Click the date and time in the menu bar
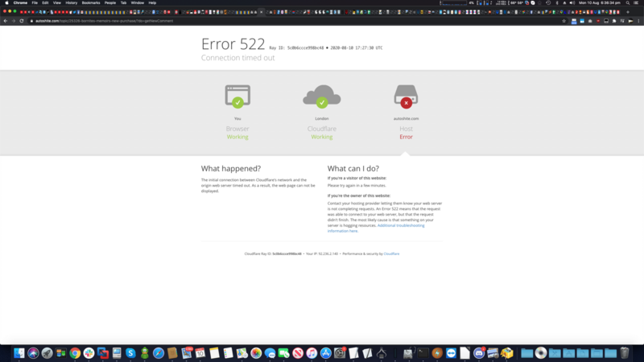This screenshot has height=362, width=644. [x=600, y=3]
